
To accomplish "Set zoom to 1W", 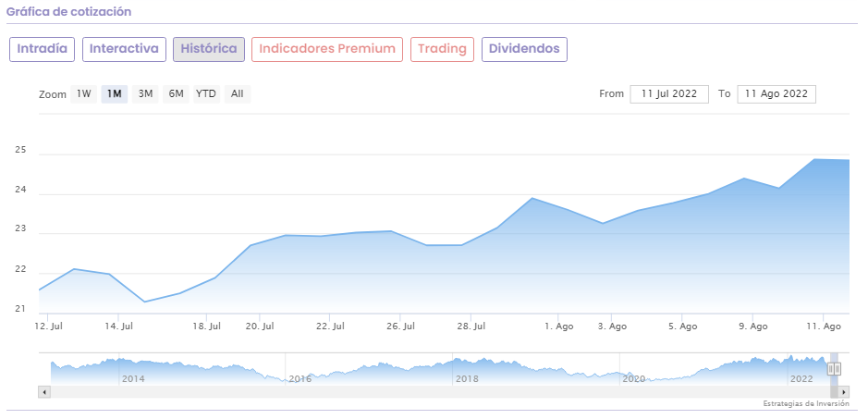I will point(84,94).
